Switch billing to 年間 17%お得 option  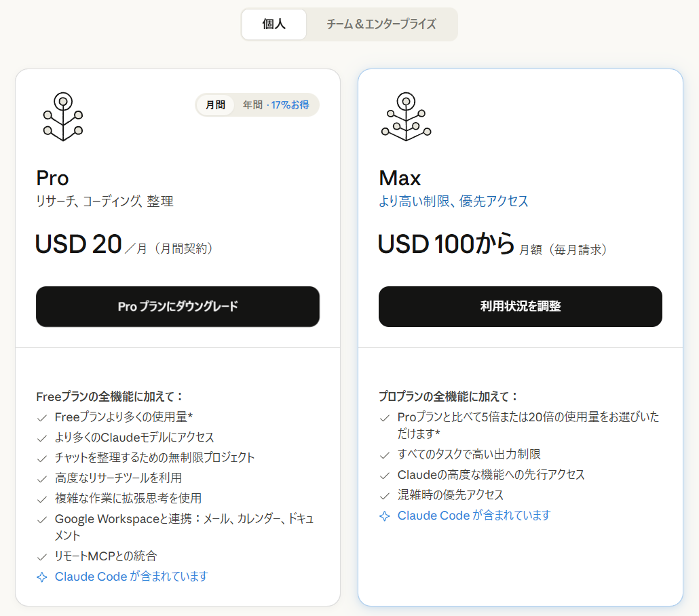[x=276, y=105]
